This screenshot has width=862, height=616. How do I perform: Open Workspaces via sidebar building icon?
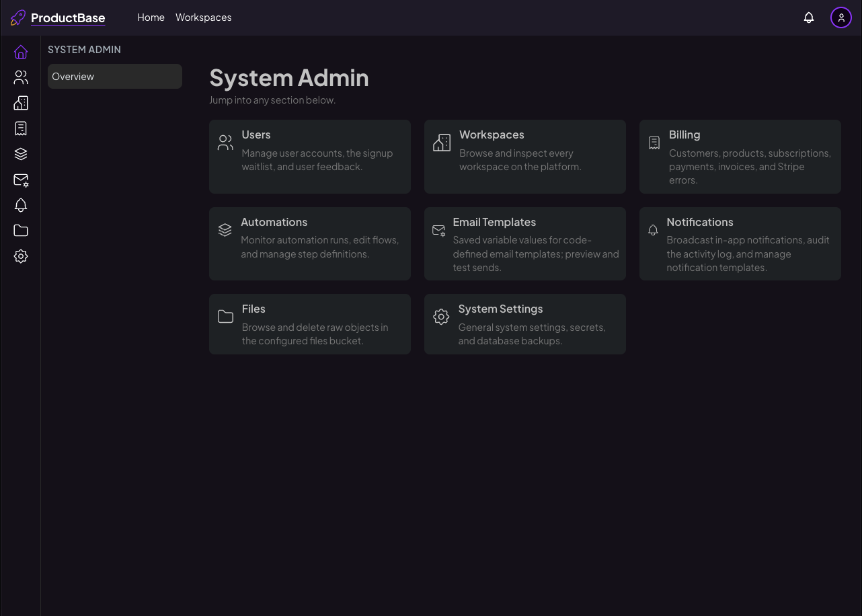point(21,103)
